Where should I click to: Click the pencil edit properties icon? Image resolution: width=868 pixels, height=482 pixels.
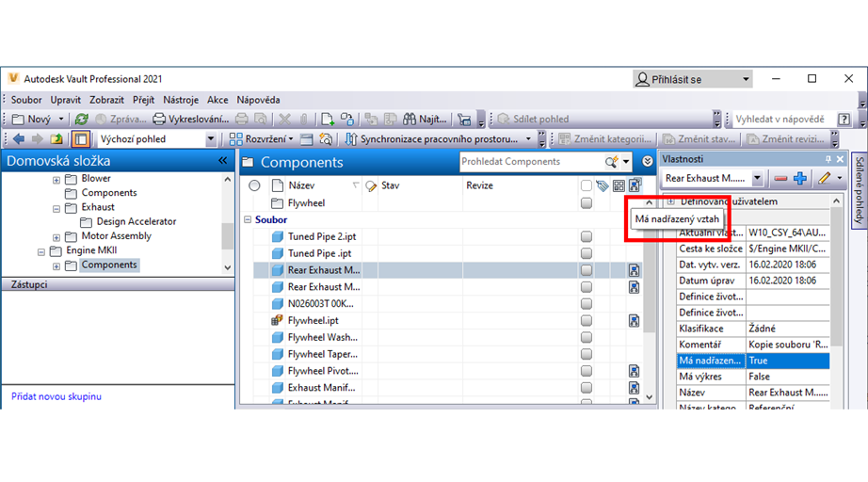pyautogui.click(x=825, y=178)
